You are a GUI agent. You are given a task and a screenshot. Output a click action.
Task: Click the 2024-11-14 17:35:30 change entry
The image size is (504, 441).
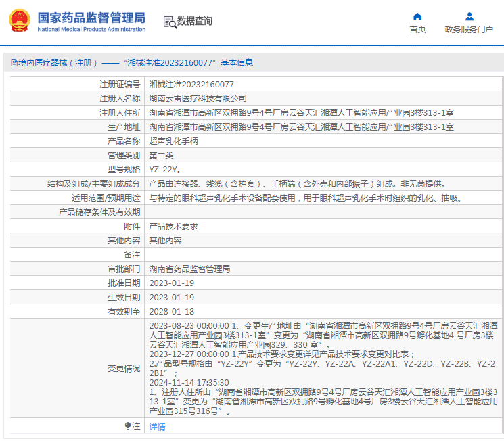[323, 396]
